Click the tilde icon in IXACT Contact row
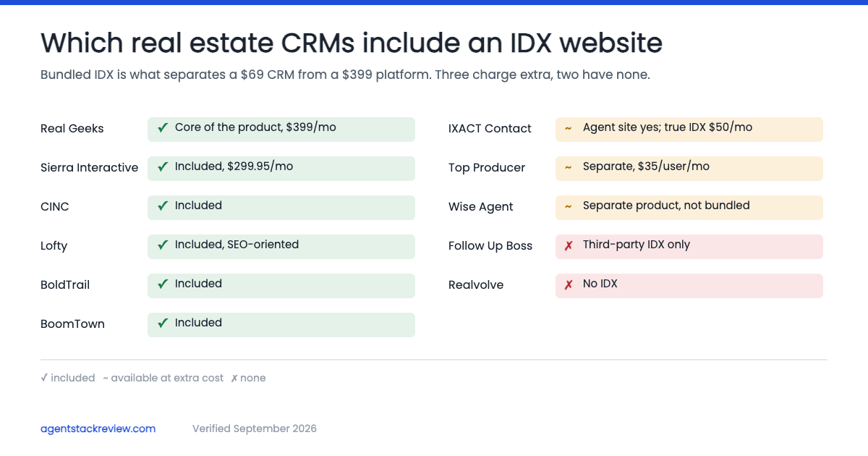Screen dimensions: 868x456 click(x=569, y=128)
